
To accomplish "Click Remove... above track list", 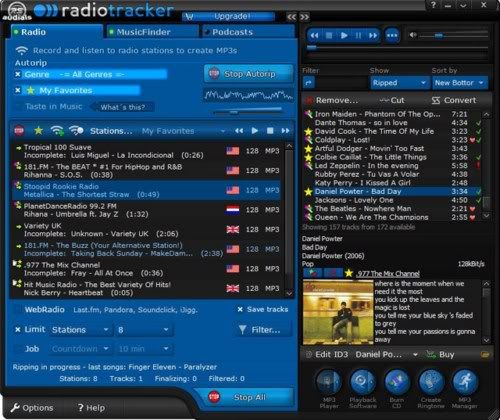I will click(x=332, y=100).
